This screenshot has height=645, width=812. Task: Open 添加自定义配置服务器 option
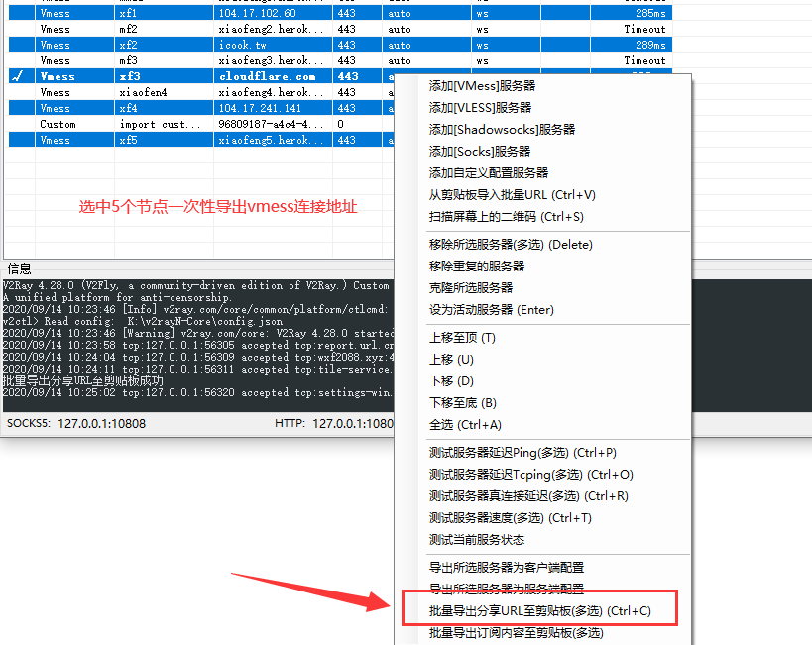click(489, 173)
